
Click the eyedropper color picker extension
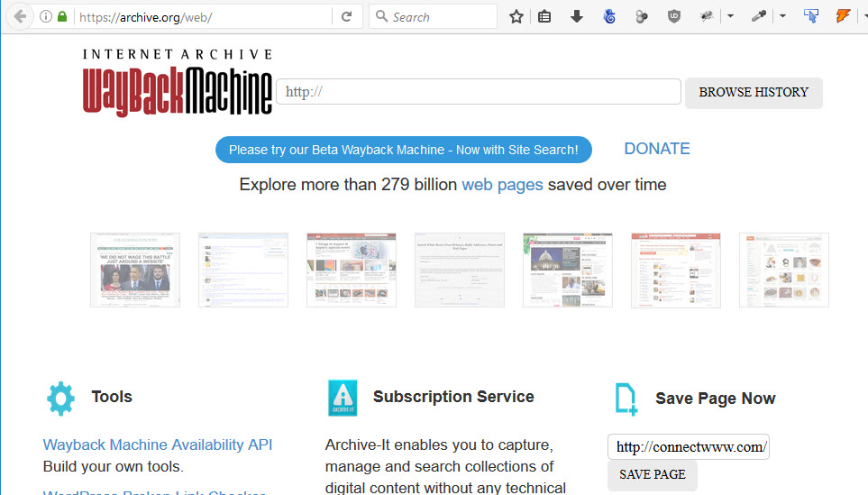[758, 16]
